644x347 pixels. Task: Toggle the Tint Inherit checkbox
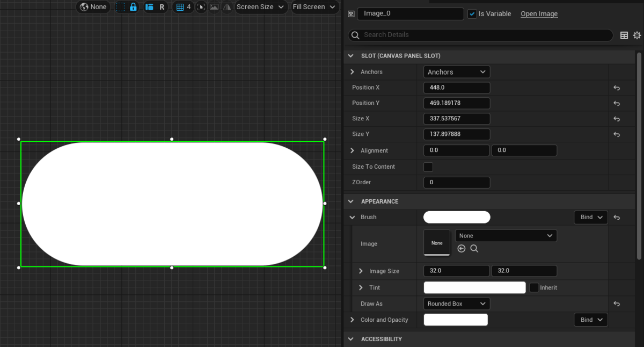[534, 287]
